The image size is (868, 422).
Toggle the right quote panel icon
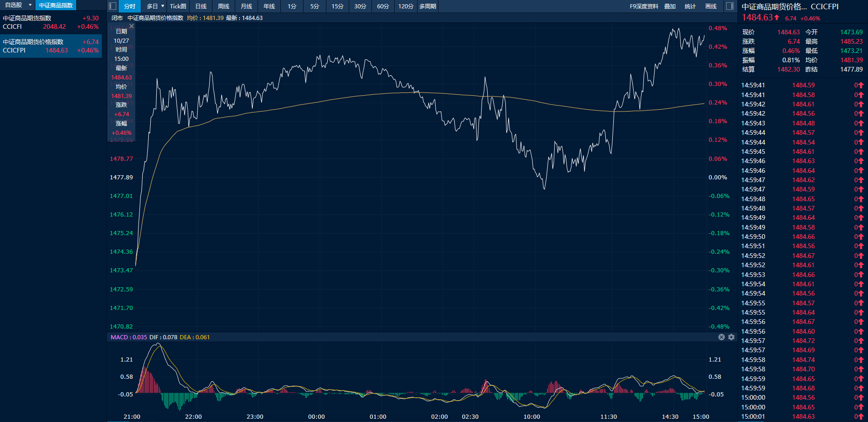click(730, 6)
